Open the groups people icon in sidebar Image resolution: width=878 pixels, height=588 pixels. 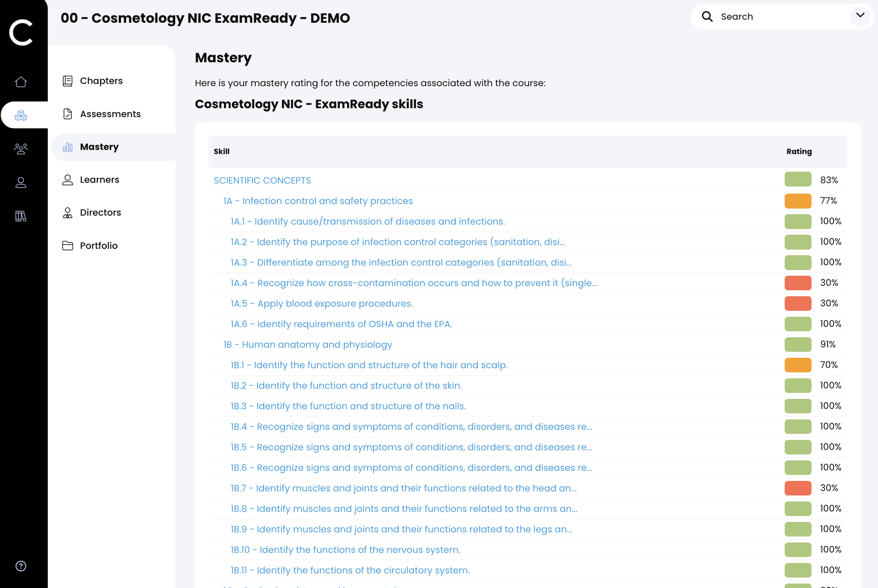[x=21, y=149]
